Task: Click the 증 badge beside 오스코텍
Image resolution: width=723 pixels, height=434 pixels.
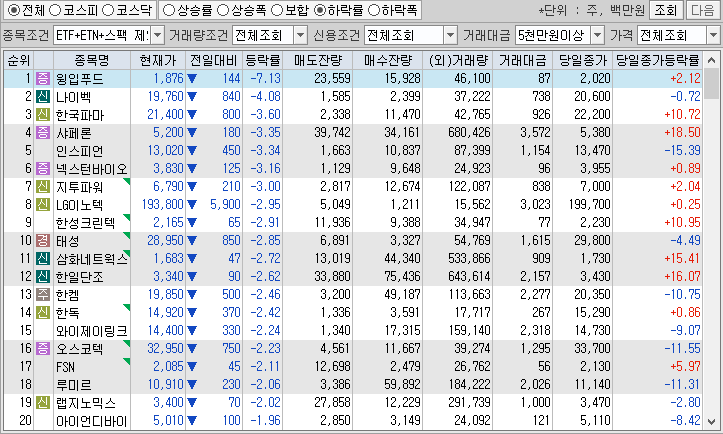Action: click(43, 348)
